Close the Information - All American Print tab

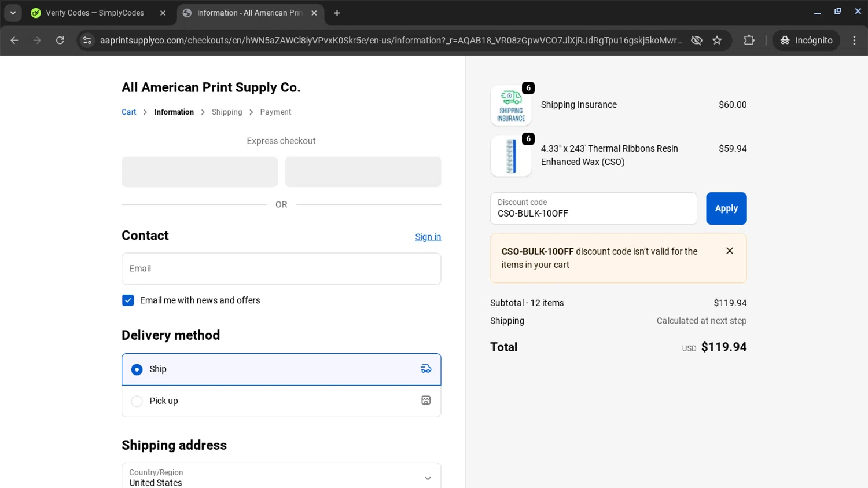tap(314, 13)
